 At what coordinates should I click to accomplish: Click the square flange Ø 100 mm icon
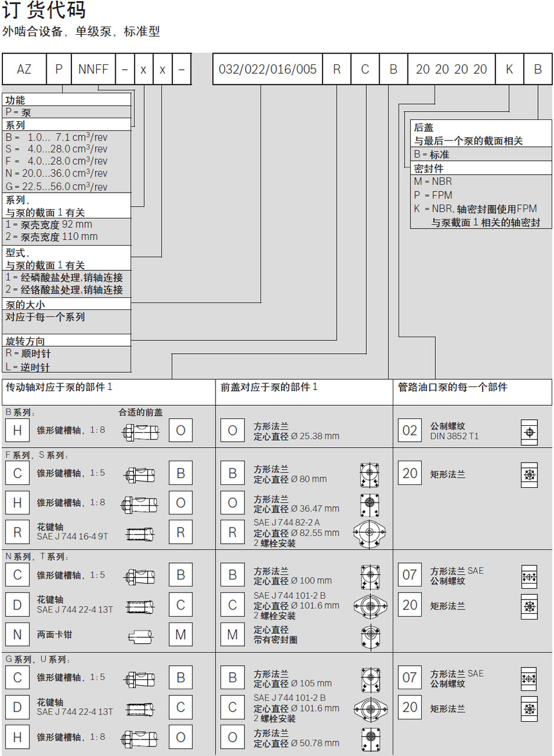click(x=370, y=576)
